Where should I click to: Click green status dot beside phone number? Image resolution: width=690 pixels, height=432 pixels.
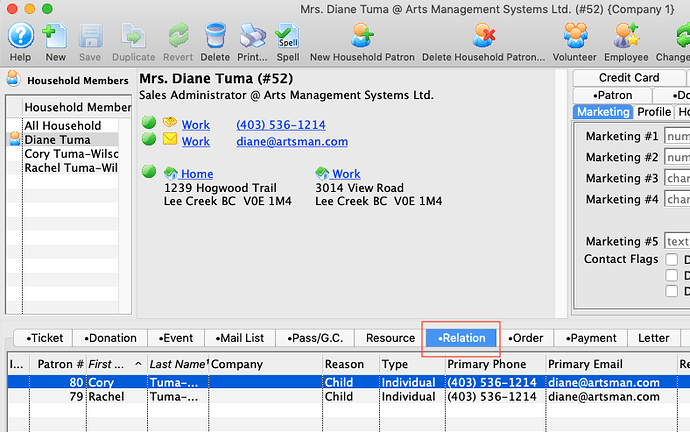click(149, 122)
